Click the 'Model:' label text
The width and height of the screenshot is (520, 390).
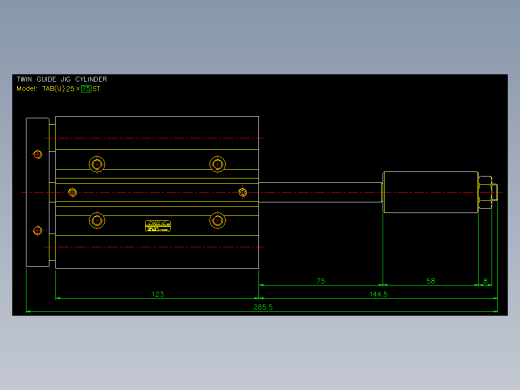click(x=27, y=89)
